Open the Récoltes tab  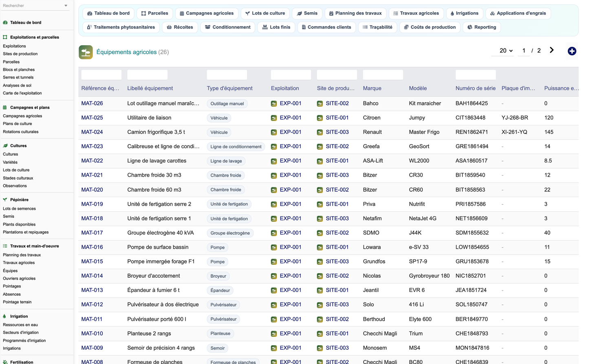180,27
